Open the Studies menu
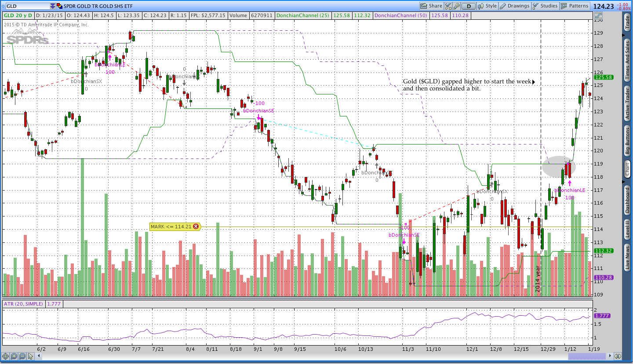This screenshot has height=364, width=633. (545, 6)
